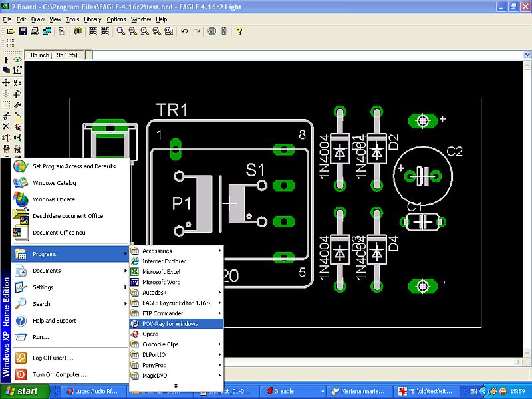Select the Delete X tool
The height and width of the screenshot is (399, 532).
[x=6, y=126]
